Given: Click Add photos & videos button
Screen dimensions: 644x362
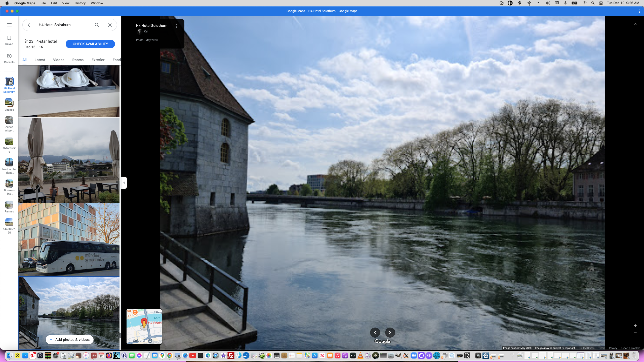Looking at the screenshot, I should click(x=69, y=340).
